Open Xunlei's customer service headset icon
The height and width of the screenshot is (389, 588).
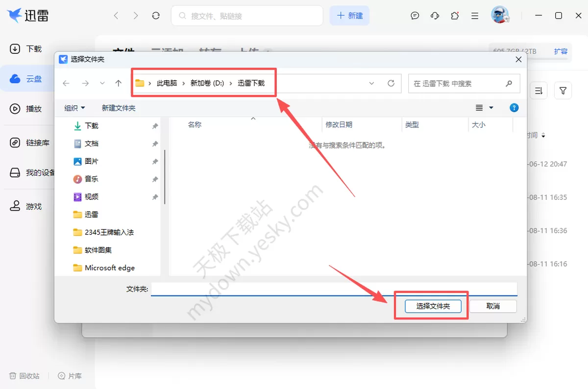(435, 16)
